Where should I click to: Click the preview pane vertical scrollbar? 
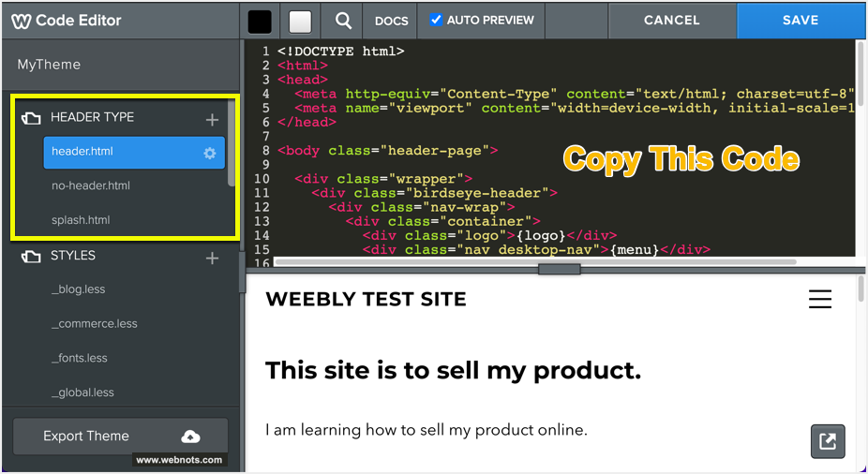[x=861, y=289]
